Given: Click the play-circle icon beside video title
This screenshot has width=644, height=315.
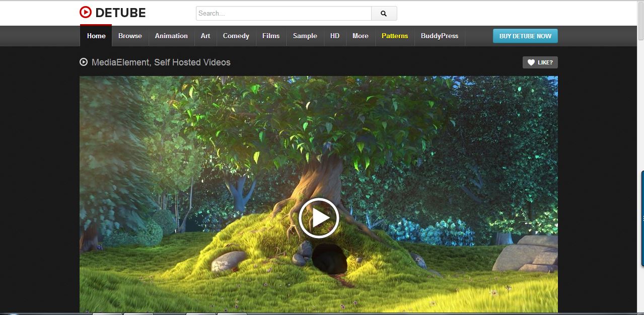Looking at the screenshot, I should (x=84, y=62).
